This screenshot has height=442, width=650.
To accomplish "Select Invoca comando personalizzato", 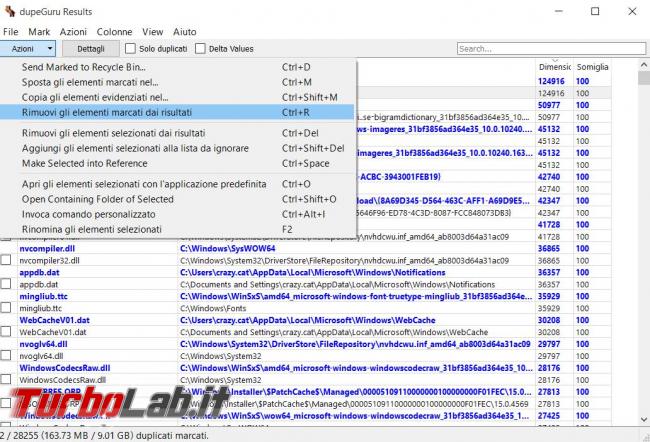I will pyautogui.click(x=177, y=214).
